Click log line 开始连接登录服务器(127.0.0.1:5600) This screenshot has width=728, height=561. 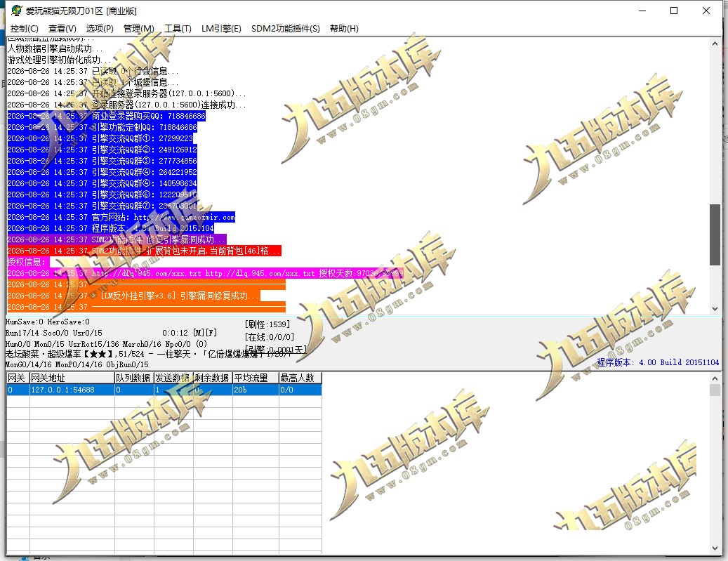[x=126, y=93]
